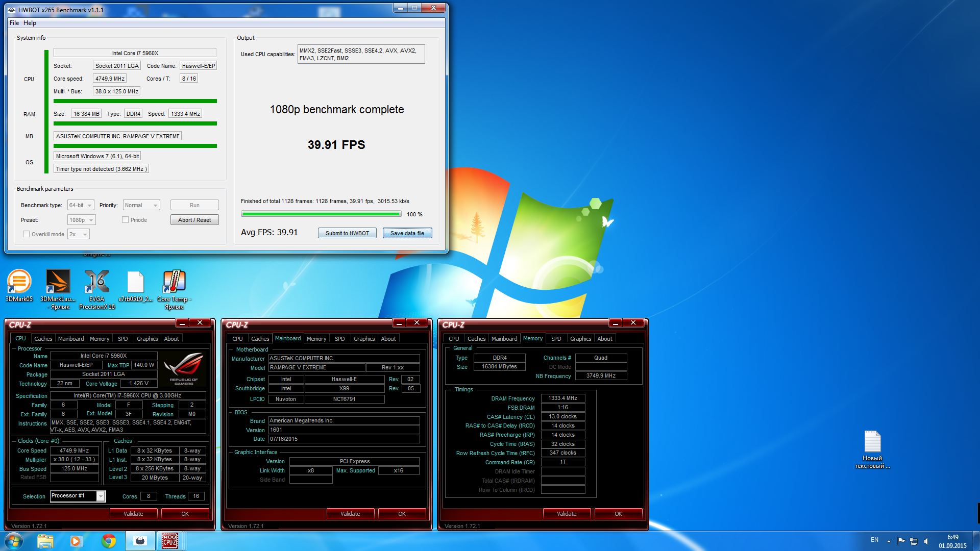Open the media player taskbar icon
Screen dimensions: 980x551
pos(76,541)
